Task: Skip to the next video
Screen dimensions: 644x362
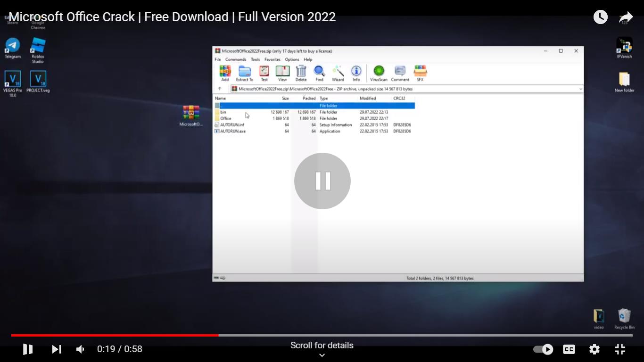Action: point(56,349)
